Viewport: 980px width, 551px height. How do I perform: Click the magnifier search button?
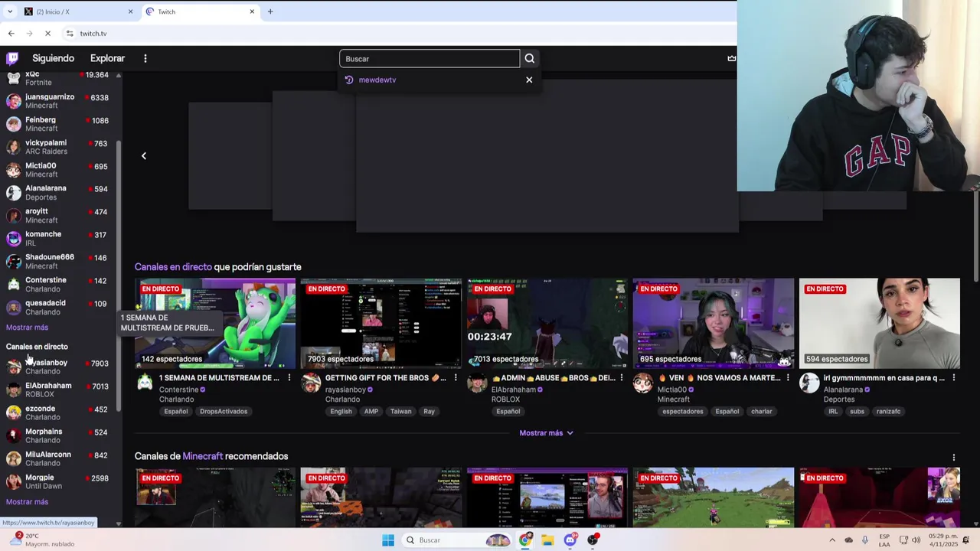(529, 58)
